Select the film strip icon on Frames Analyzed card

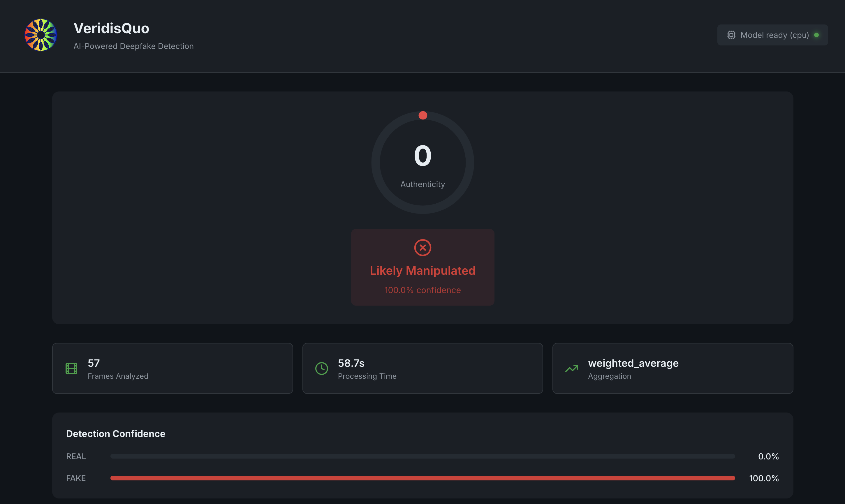71,368
